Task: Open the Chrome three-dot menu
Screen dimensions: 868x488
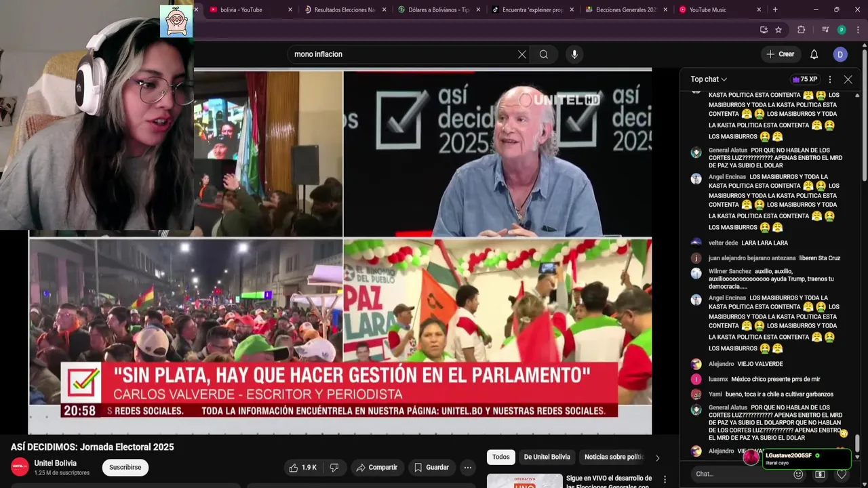Action: (858, 30)
